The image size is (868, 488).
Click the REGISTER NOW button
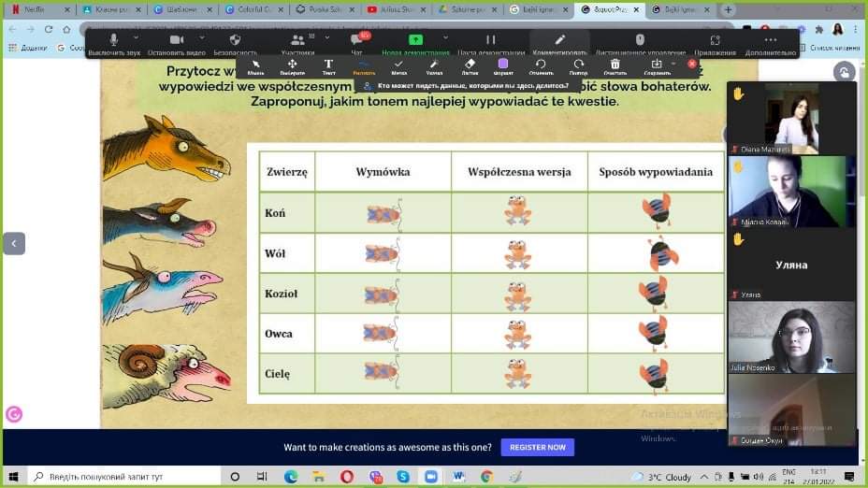[538, 447]
